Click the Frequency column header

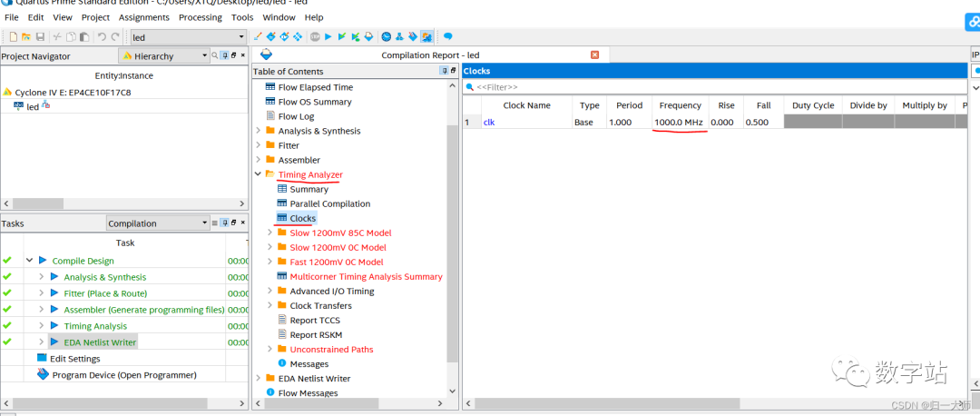point(680,105)
